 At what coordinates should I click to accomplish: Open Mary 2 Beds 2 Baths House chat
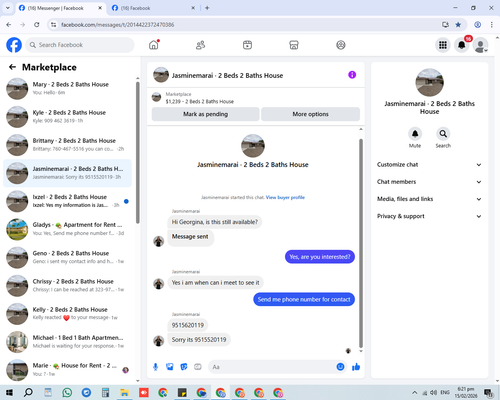coord(67,89)
